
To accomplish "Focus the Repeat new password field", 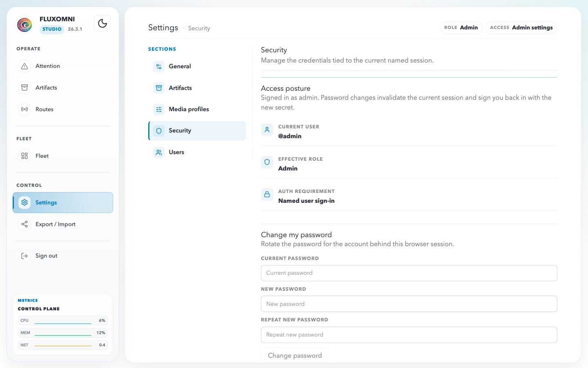I will pyautogui.click(x=409, y=335).
